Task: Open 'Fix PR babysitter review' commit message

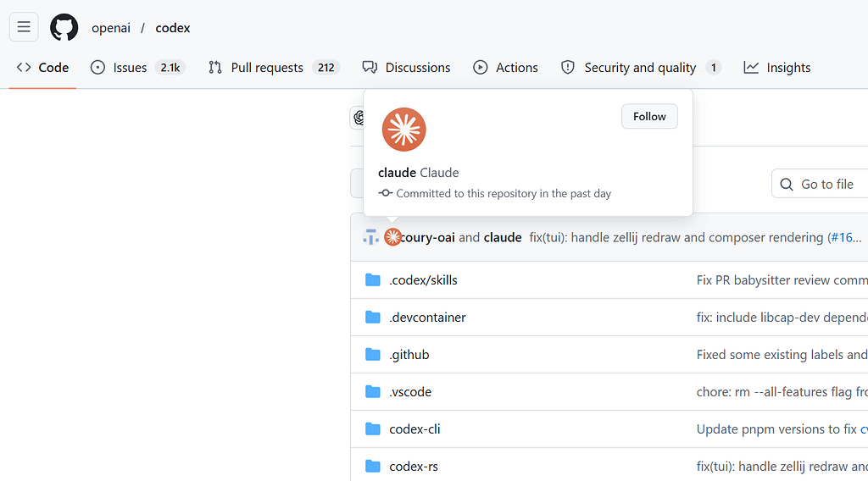Action: [x=782, y=280]
